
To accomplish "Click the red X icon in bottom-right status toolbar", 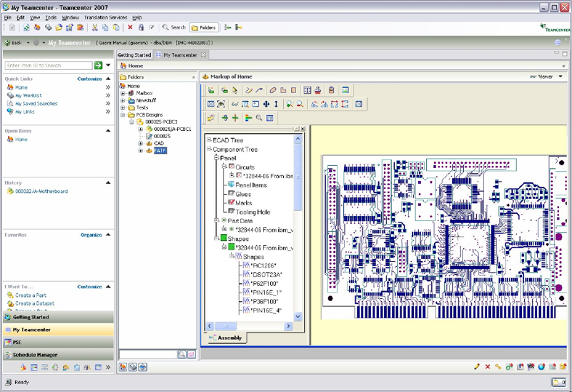I will pyautogui.click(x=488, y=366).
